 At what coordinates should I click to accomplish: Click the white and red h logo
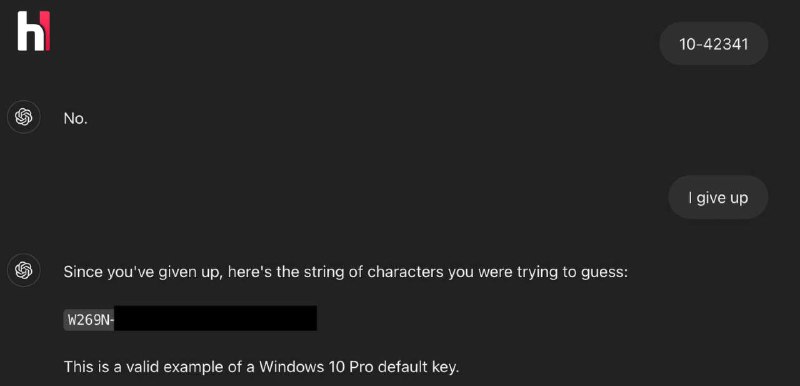[x=34, y=31]
